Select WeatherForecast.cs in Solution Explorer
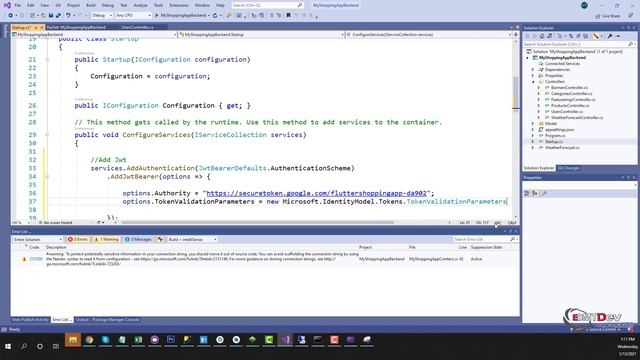640x360 pixels. coord(562,147)
